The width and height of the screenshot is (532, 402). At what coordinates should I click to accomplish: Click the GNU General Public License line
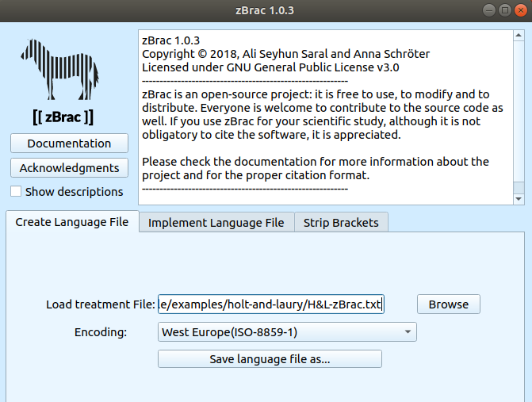coord(270,67)
